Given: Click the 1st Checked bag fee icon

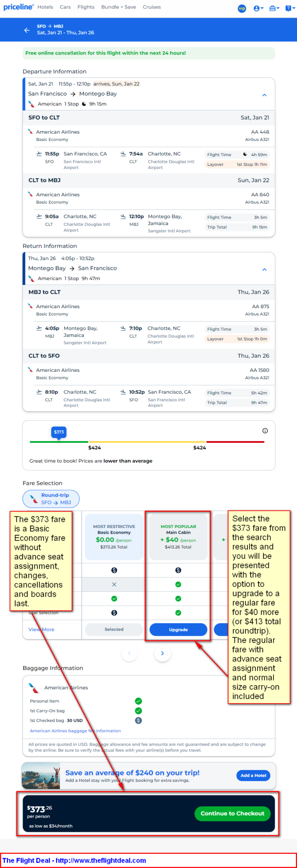Looking at the screenshot, I should 138,720.
